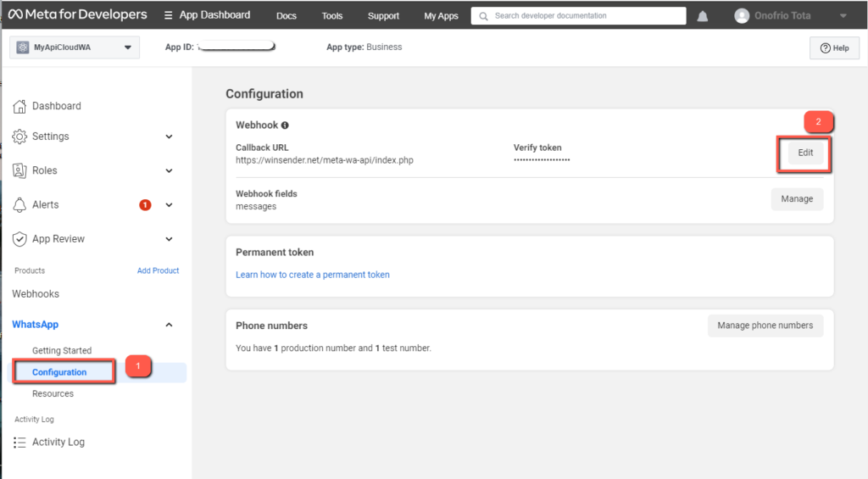Click the App Review shield icon
Viewport: 868px width, 479px height.
[x=19, y=239]
